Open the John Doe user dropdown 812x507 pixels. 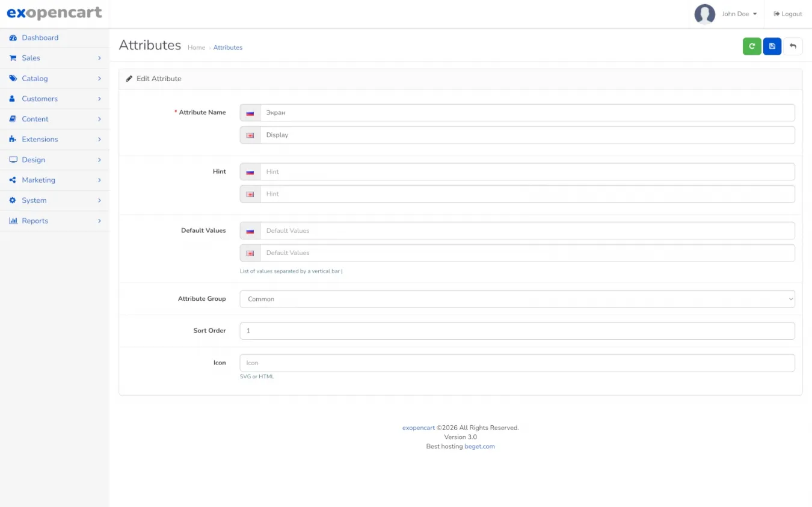click(739, 14)
